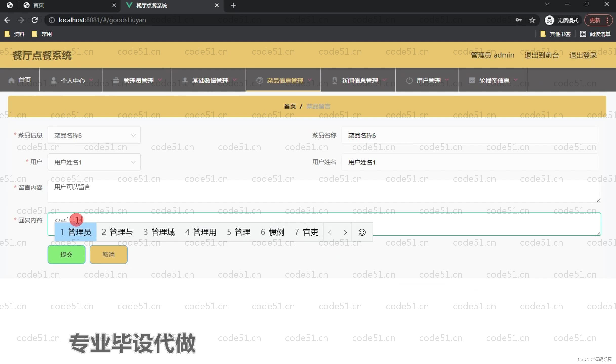Click the image icon on 轮播图信息
This screenshot has height=364, width=616.
point(472,80)
